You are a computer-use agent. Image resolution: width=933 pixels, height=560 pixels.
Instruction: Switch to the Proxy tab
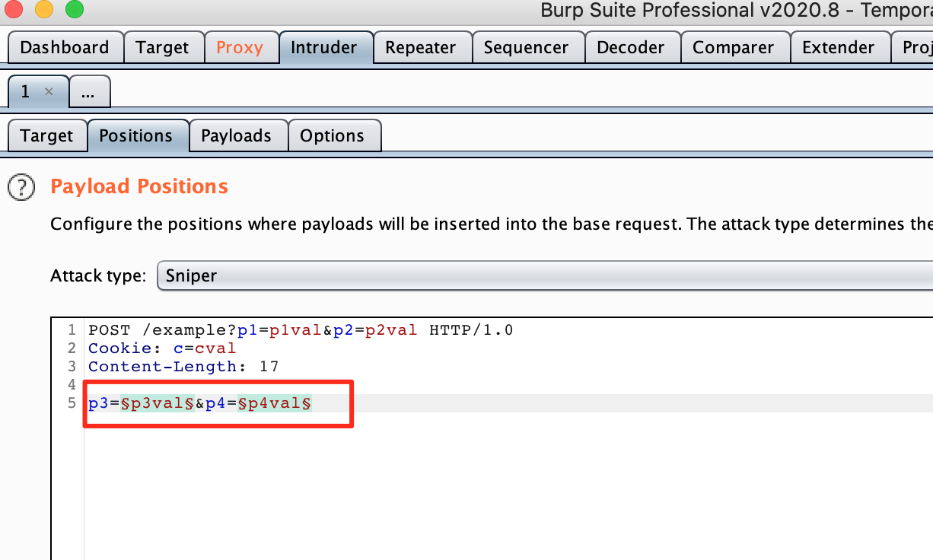point(240,47)
